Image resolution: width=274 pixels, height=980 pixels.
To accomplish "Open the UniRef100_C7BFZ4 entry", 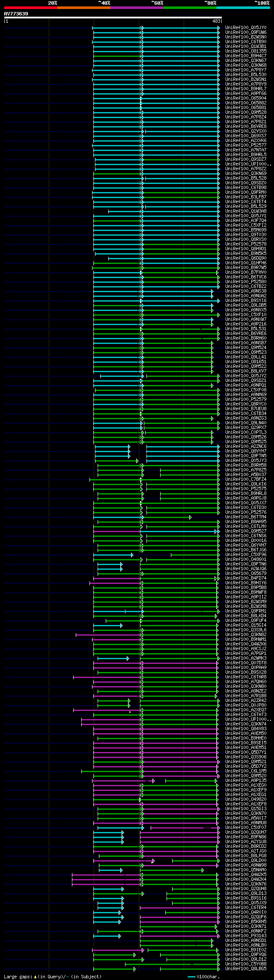I will tap(246, 480).
